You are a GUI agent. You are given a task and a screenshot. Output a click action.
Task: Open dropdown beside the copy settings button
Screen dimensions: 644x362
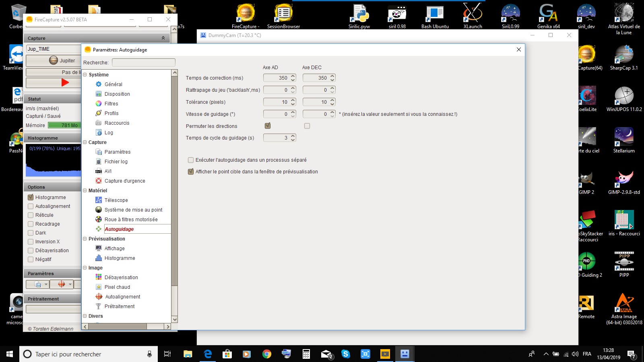click(46, 284)
